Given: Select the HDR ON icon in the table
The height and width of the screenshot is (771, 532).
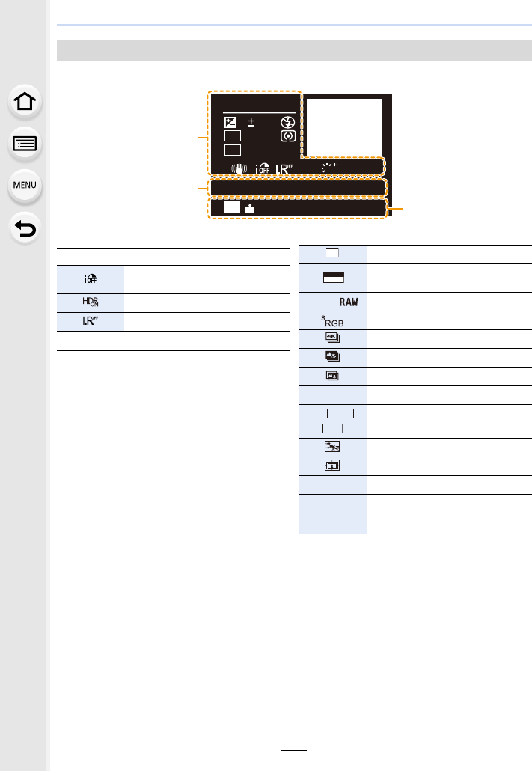Looking at the screenshot, I should pos(91,302).
